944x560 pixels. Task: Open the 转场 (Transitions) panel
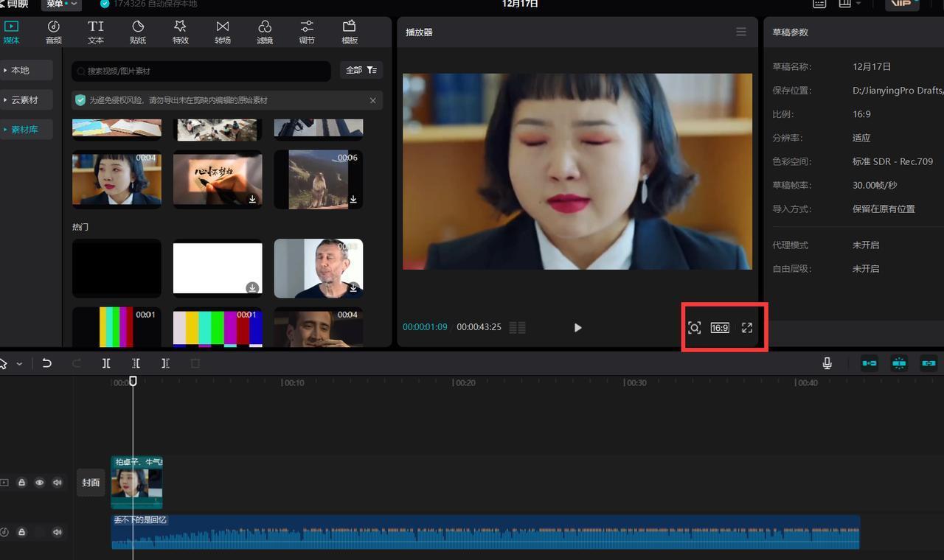(223, 32)
